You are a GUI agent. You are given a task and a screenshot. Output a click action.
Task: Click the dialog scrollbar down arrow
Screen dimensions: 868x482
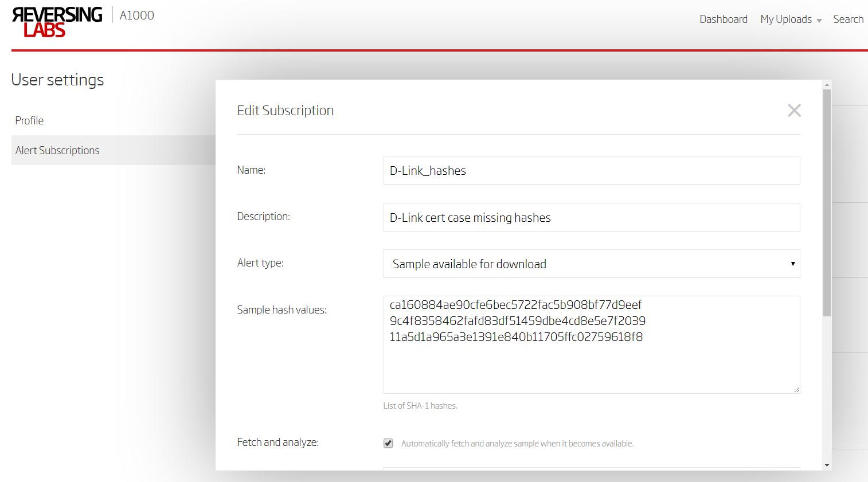pyautogui.click(x=827, y=465)
